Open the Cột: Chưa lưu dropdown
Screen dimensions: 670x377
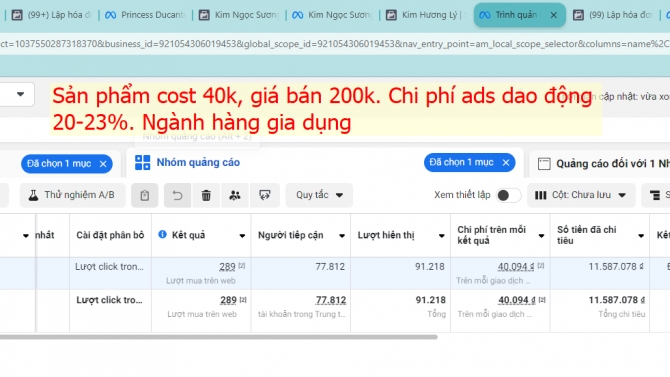(581, 195)
